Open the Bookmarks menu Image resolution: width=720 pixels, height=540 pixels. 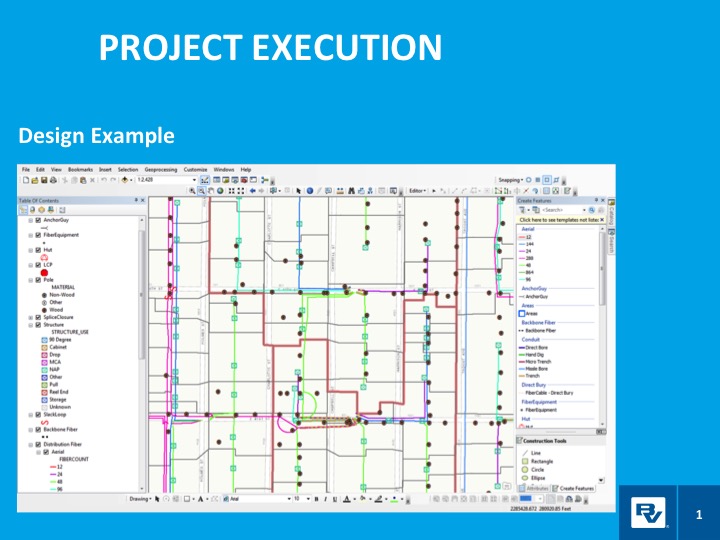(x=80, y=170)
